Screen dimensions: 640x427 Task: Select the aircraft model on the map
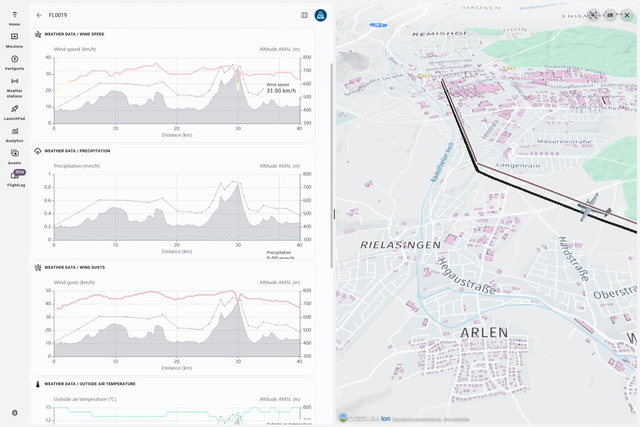593,207
